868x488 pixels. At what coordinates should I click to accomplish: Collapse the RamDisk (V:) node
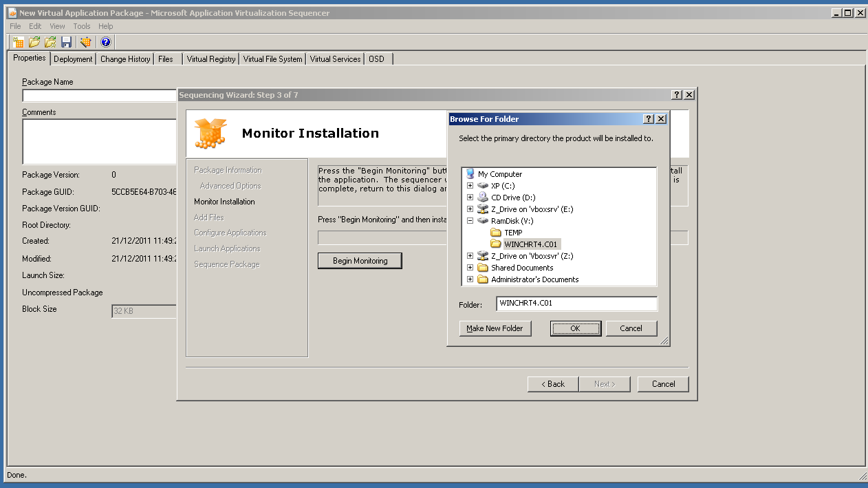470,221
